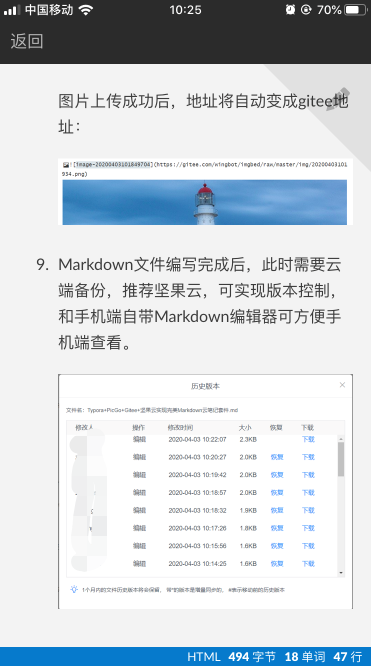Viewport: 371px width, 666px height.
Task: Tap the battery indicator icon
Action: (356, 10)
